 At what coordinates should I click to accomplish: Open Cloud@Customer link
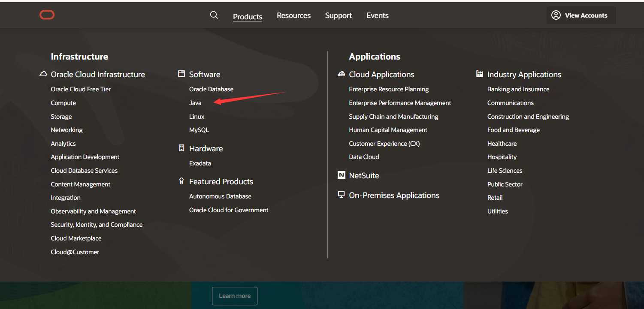pos(75,252)
